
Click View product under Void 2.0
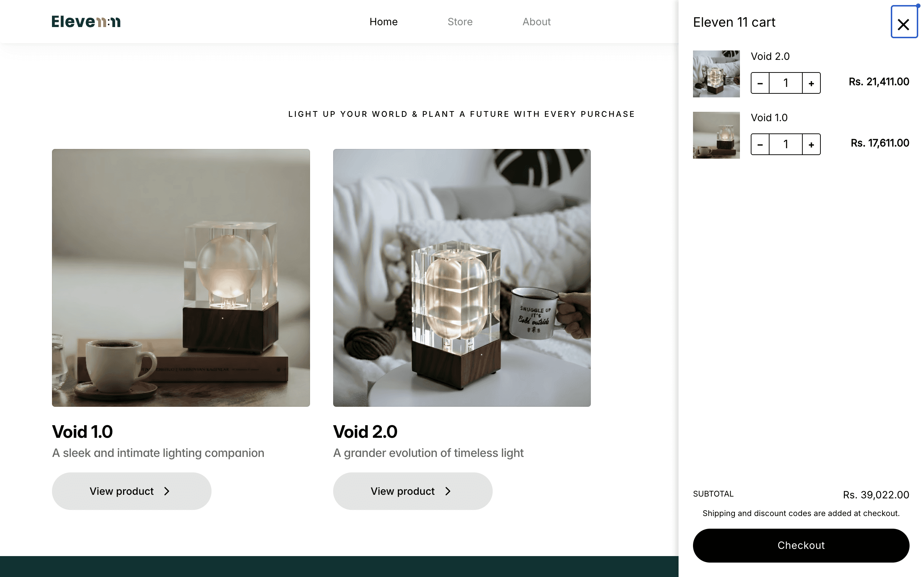[x=413, y=491]
